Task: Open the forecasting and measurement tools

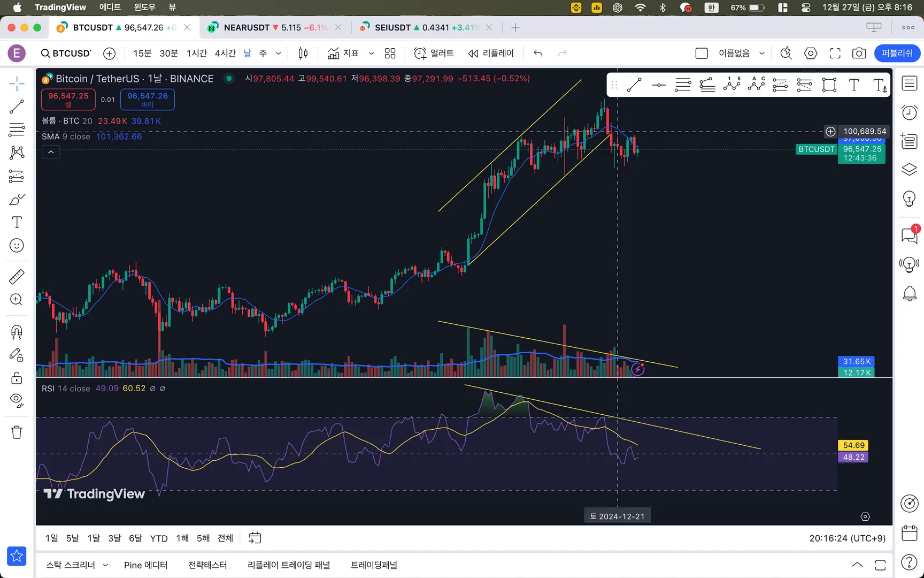Action: pos(17,176)
